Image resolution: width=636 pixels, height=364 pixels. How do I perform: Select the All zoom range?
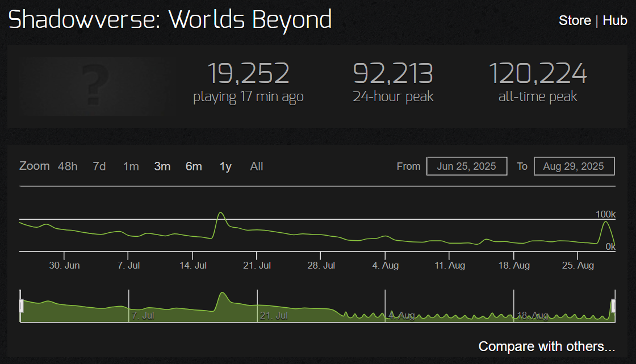click(256, 166)
